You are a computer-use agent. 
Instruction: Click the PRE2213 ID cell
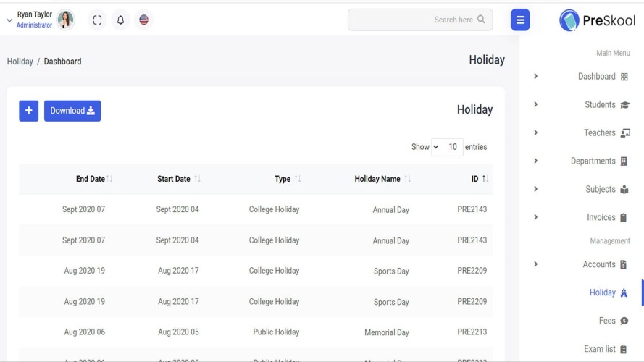[x=472, y=332]
